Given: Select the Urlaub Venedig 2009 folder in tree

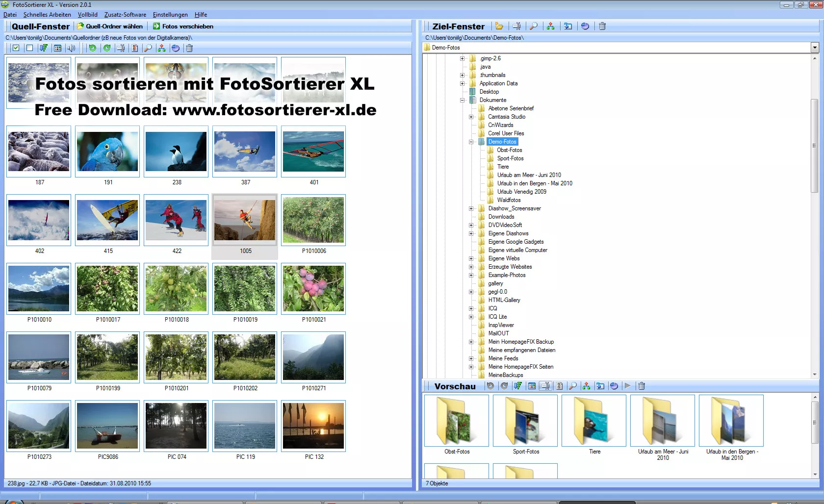Looking at the screenshot, I should point(521,192).
